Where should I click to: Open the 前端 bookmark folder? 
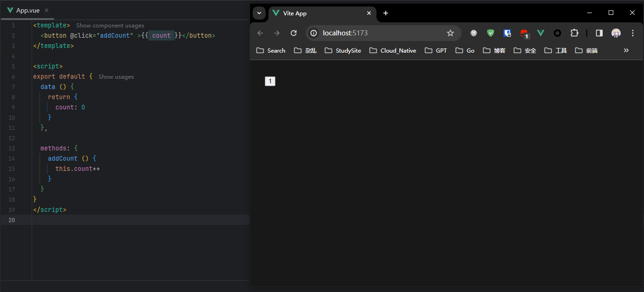586,50
